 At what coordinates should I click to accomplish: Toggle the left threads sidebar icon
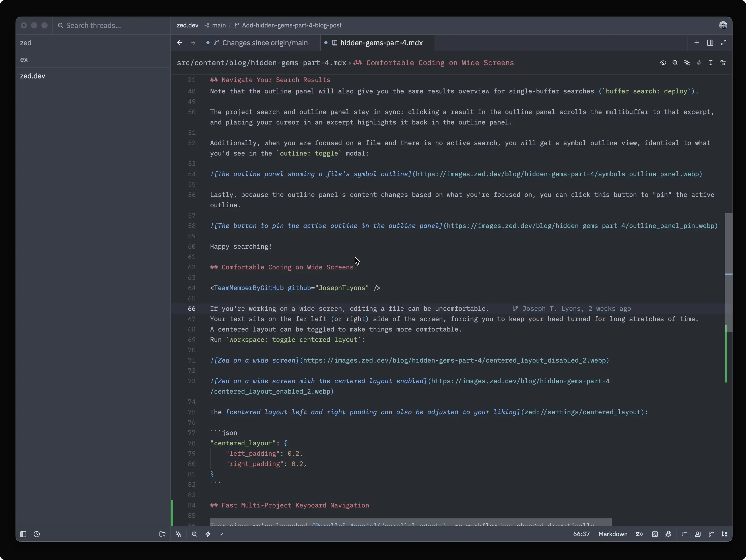tap(23, 534)
